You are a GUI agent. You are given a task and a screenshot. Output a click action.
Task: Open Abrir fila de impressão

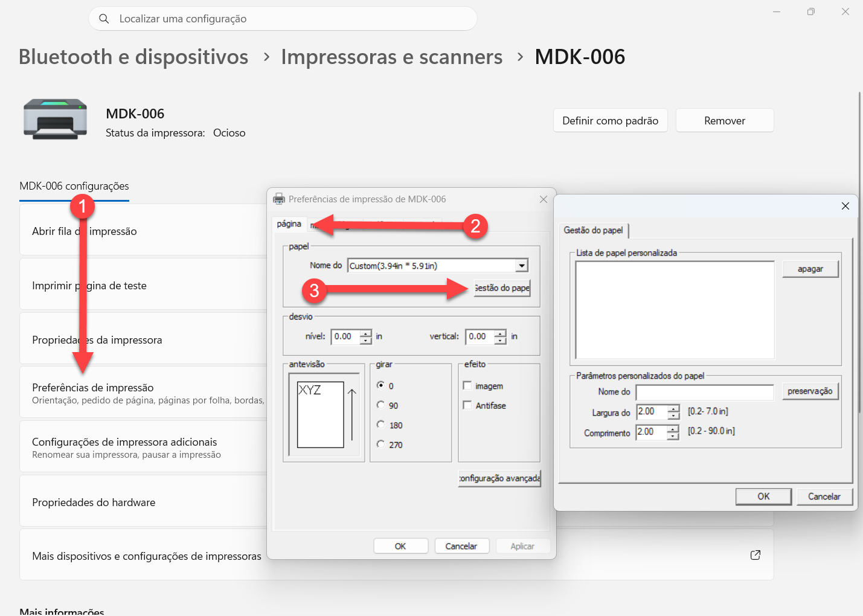[143, 230]
